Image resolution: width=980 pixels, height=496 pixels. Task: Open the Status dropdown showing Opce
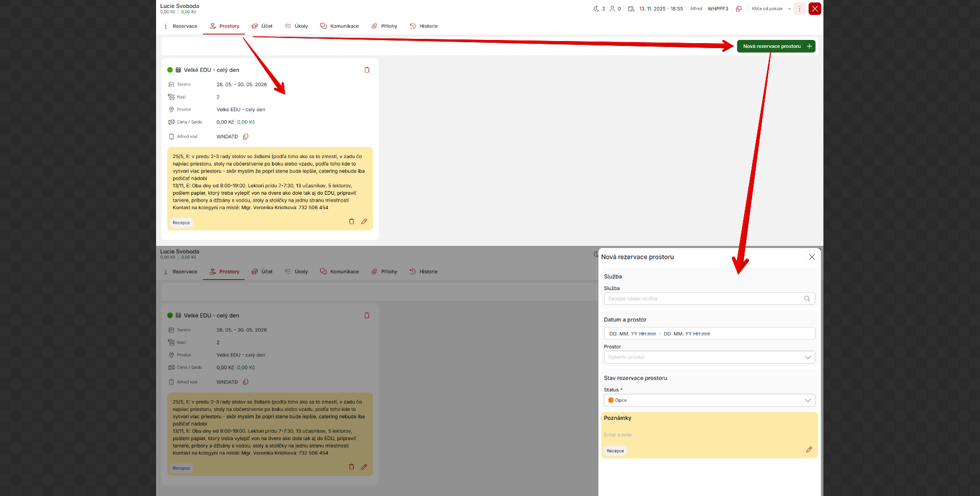[709, 400]
